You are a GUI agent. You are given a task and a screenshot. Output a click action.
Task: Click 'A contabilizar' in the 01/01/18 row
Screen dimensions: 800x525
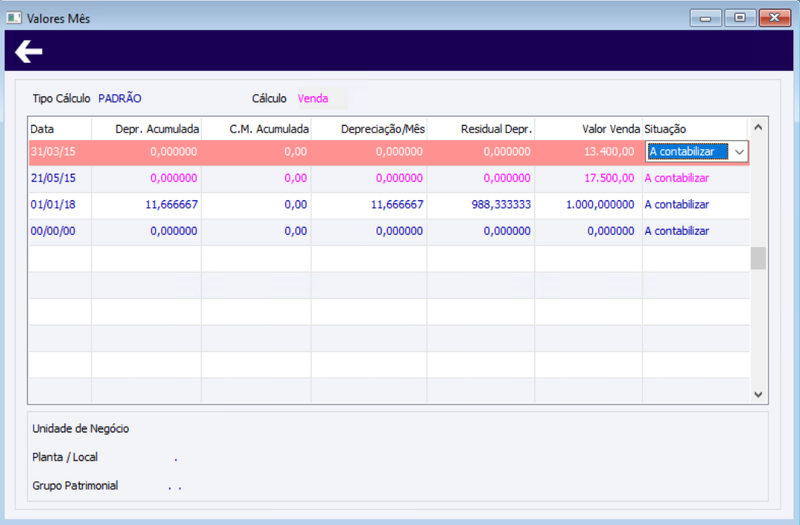click(677, 205)
